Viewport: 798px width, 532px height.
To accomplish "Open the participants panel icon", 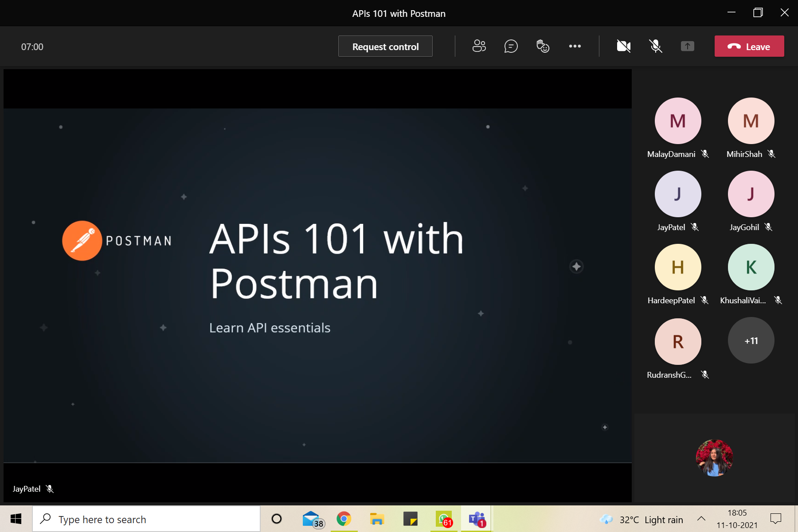I will [x=479, y=46].
